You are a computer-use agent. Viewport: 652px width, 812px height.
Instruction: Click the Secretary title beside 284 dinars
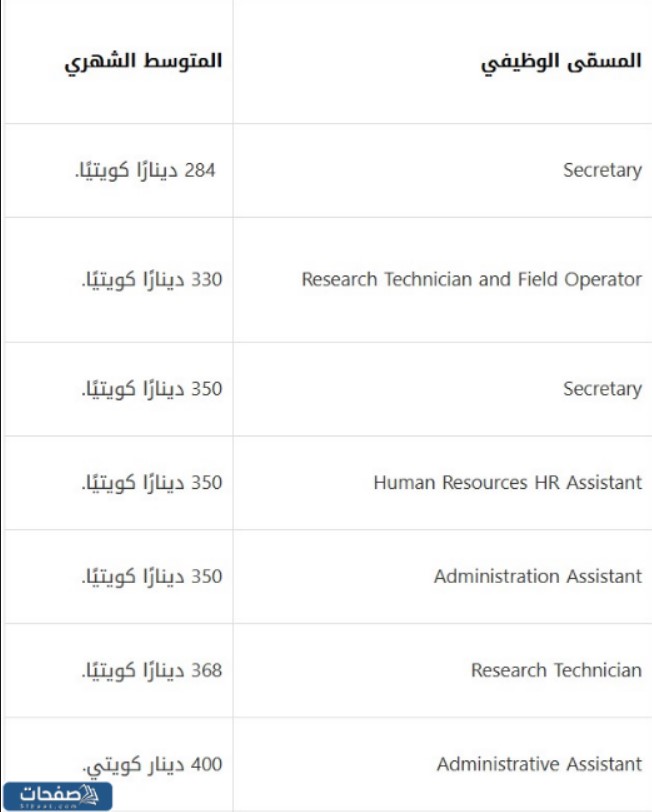602,170
